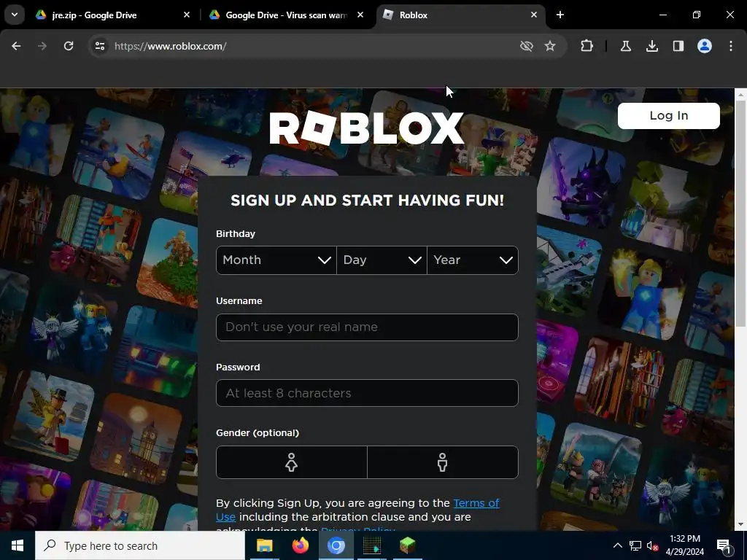The image size is (747, 560).
Task: Expand the Day birthday dropdown
Action: point(382,260)
